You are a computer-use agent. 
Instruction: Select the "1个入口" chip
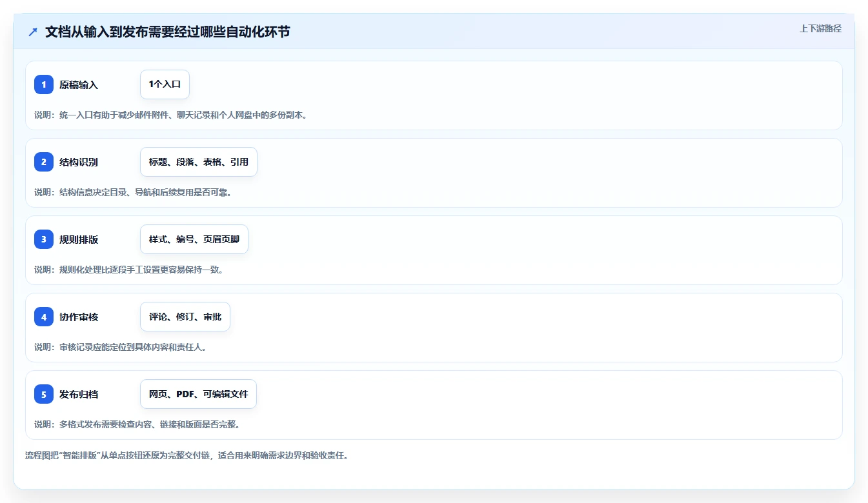tap(165, 84)
